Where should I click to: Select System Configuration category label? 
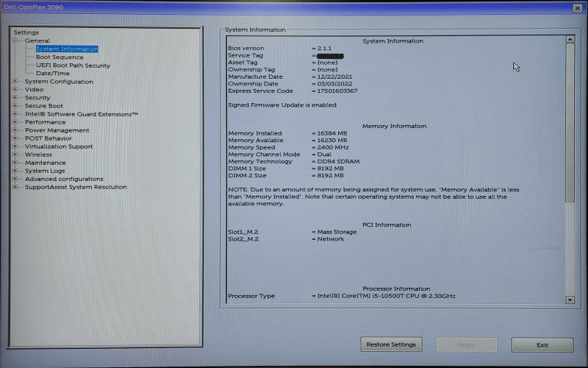pyautogui.click(x=59, y=82)
